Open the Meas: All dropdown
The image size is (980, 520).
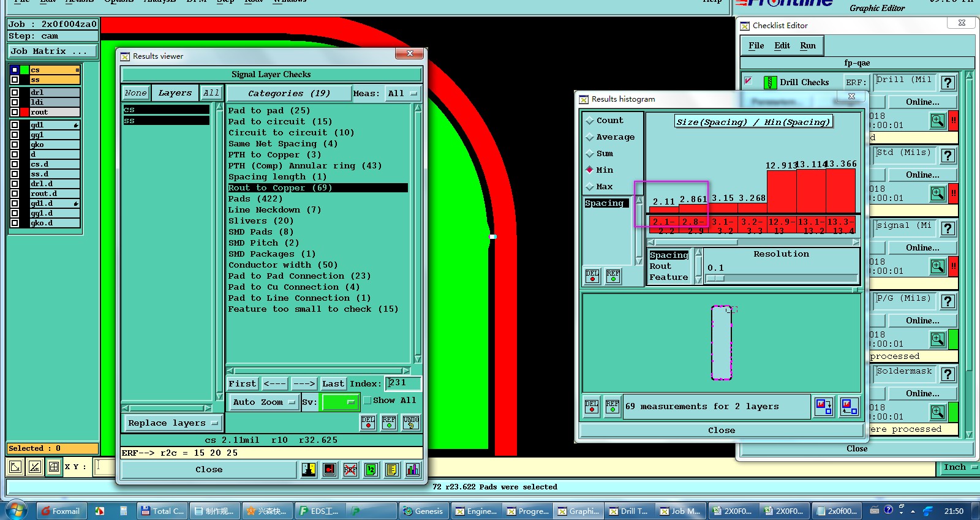tap(402, 94)
